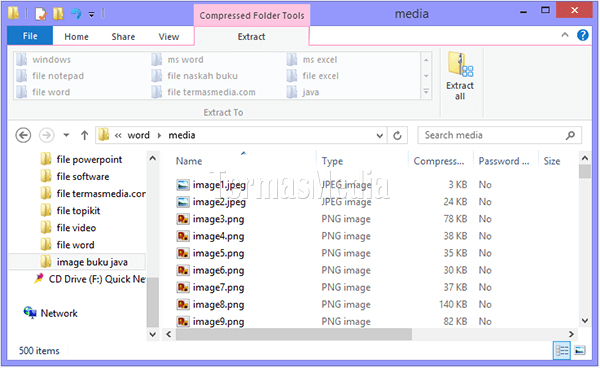Viewport: 600px width, 368px height.
Task: Click the New folder icon in the Quick Access Toolbar
Action: 58,14
